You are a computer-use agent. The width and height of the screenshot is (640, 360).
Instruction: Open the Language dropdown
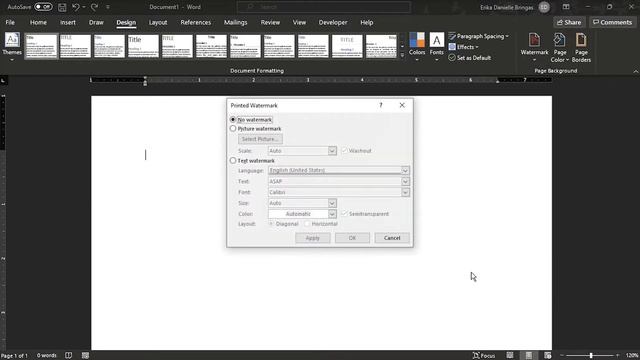[x=405, y=171]
